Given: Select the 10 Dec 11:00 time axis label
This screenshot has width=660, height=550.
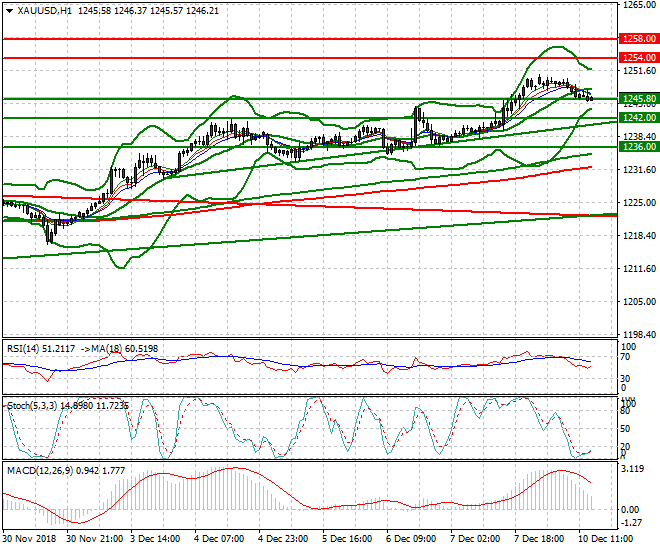Looking at the screenshot, I should point(605,539).
